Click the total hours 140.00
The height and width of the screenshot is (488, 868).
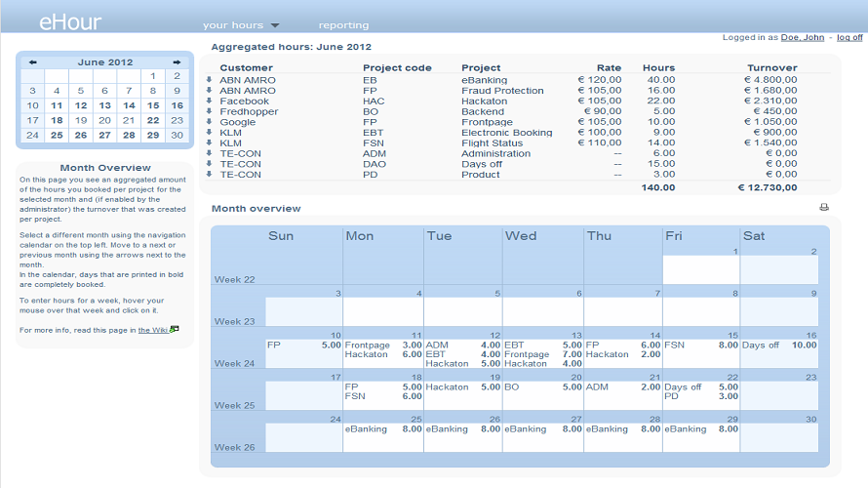pos(658,187)
